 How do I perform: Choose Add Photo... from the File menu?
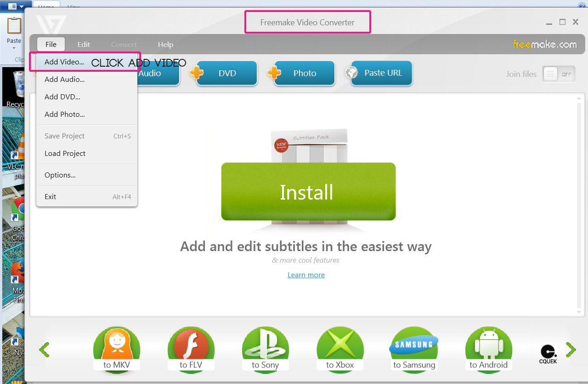pyautogui.click(x=87, y=115)
